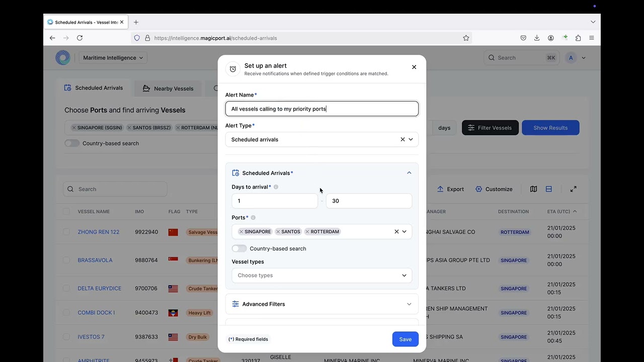Open the Maritime Intelligence dropdown
The image size is (644, 362).
113,58
